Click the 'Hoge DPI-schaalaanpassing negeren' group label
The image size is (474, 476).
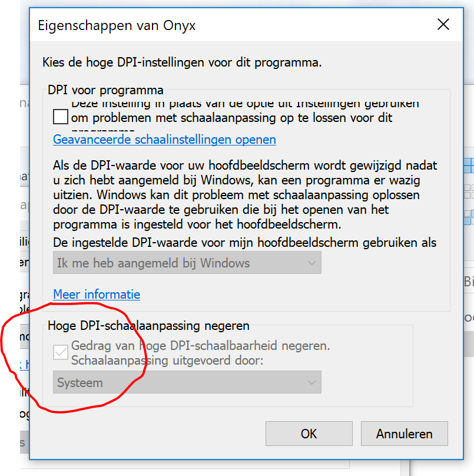[x=148, y=326]
